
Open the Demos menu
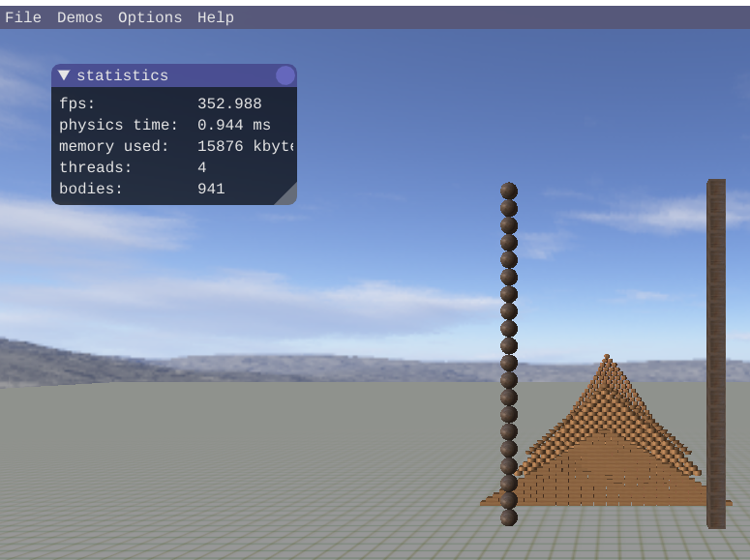pos(79,17)
